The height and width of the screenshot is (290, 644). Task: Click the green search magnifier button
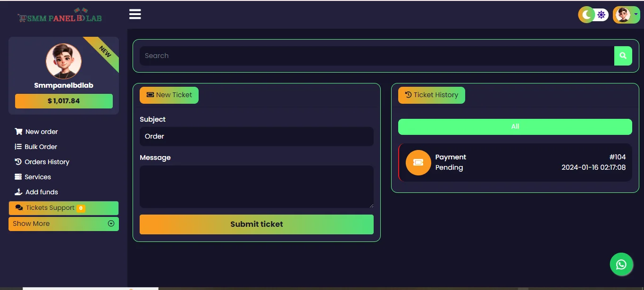tap(623, 56)
